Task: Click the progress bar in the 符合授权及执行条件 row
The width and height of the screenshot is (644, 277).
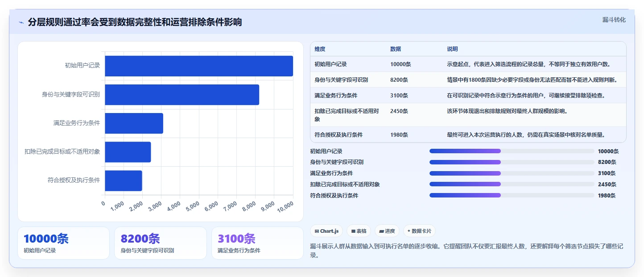Action: 512,195
